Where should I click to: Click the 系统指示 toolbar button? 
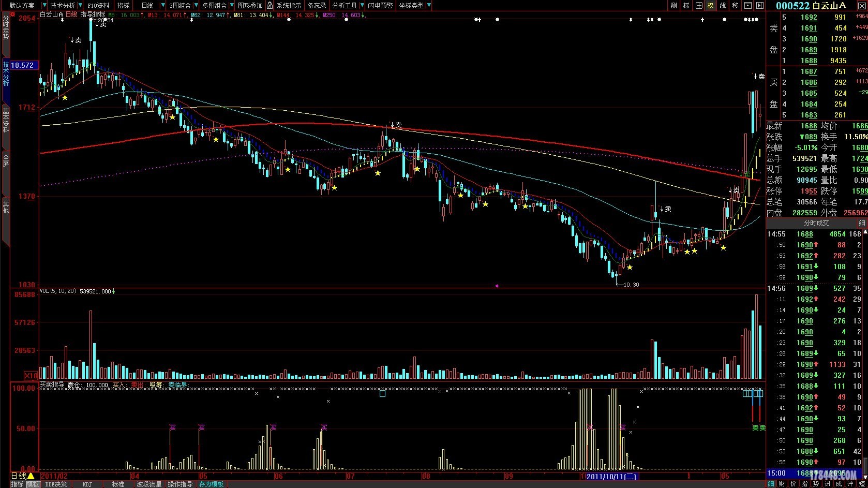coord(289,5)
